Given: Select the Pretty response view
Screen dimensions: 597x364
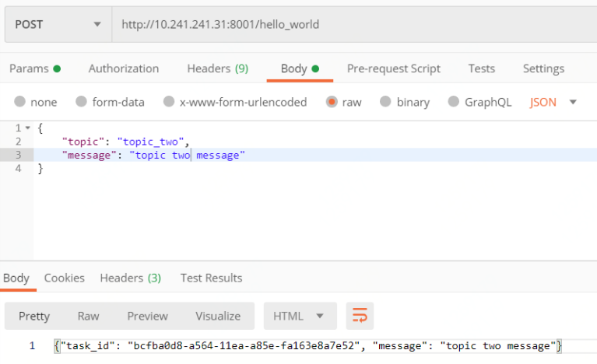Looking at the screenshot, I should pyautogui.click(x=34, y=316).
